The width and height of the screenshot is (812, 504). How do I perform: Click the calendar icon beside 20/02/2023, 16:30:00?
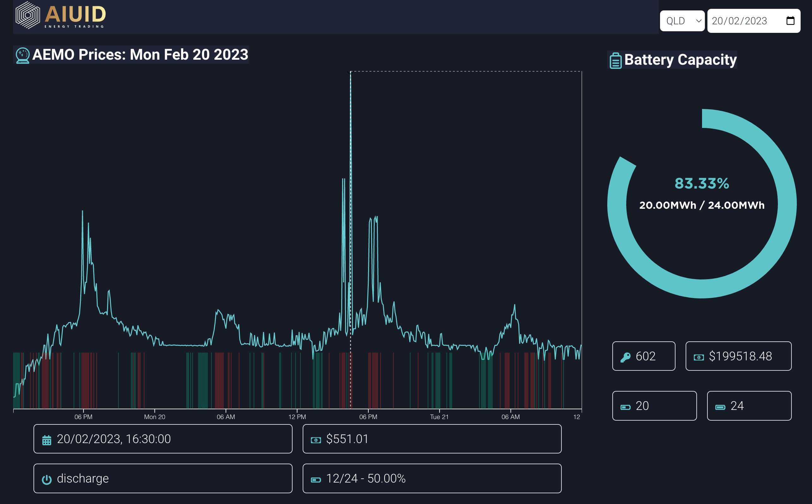pos(47,440)
